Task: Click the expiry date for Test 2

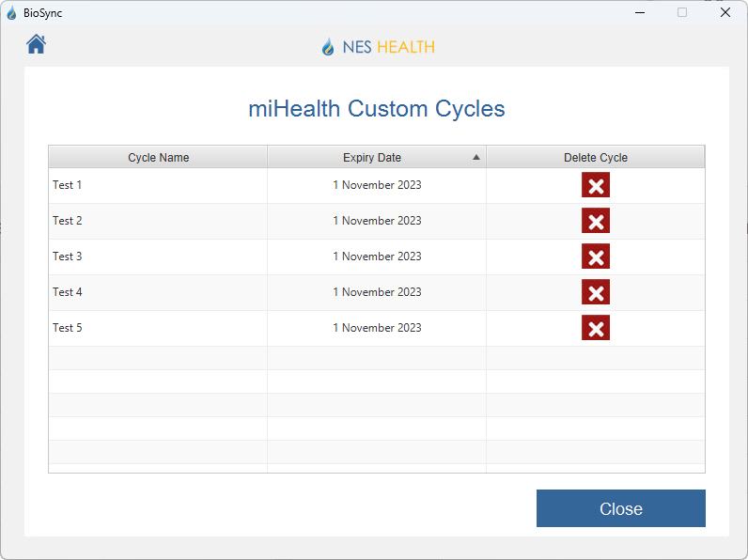Action: coord(377,221)
